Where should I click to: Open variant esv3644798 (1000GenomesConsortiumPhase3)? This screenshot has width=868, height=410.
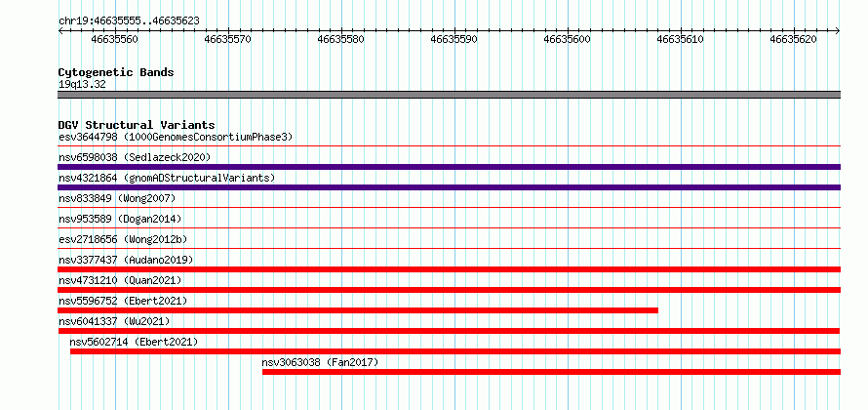[176, 137]
